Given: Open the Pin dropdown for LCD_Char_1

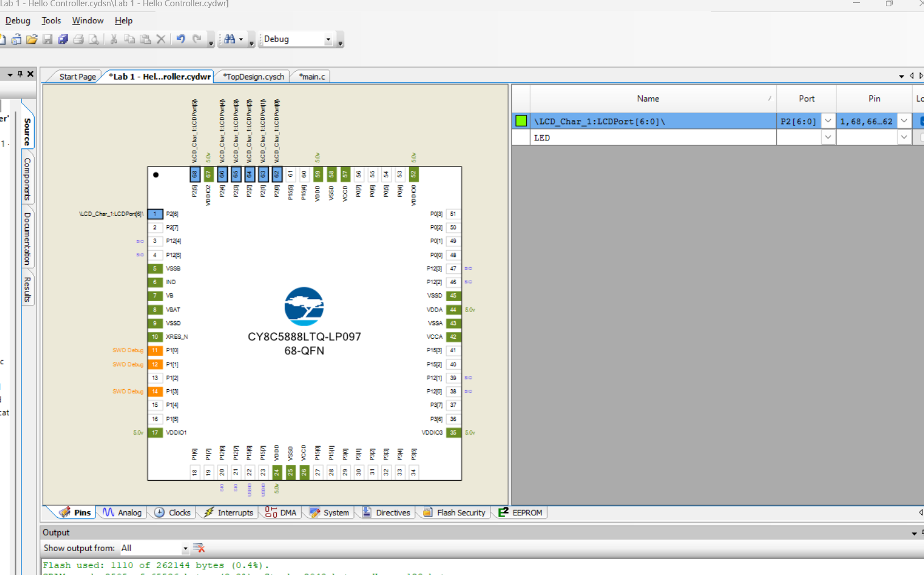Looking at the screenshot, I should coord(904,121).
